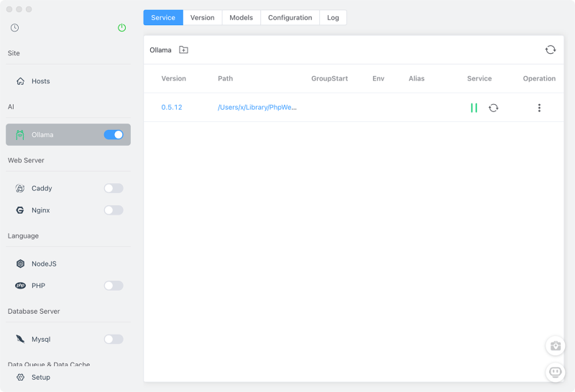Open the robot assistant floating button

[555, 373]
